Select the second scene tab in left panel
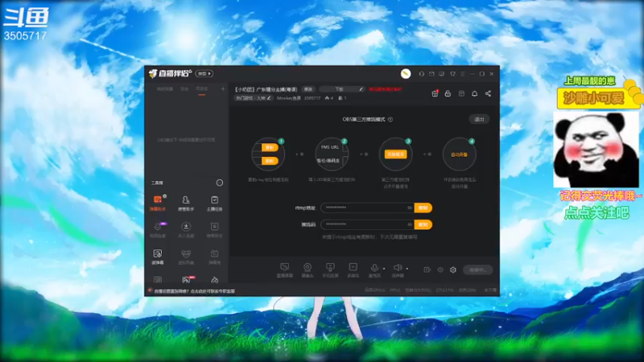The width and height of the screenshot is (644, 362). pyautogui.click(x=184, y=89)
